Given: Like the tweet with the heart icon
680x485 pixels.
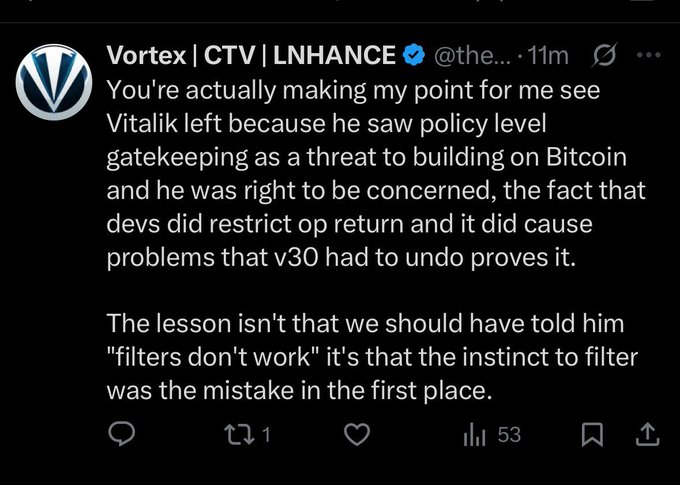Looking at the screenshot, I should click(x=357, y=435).
